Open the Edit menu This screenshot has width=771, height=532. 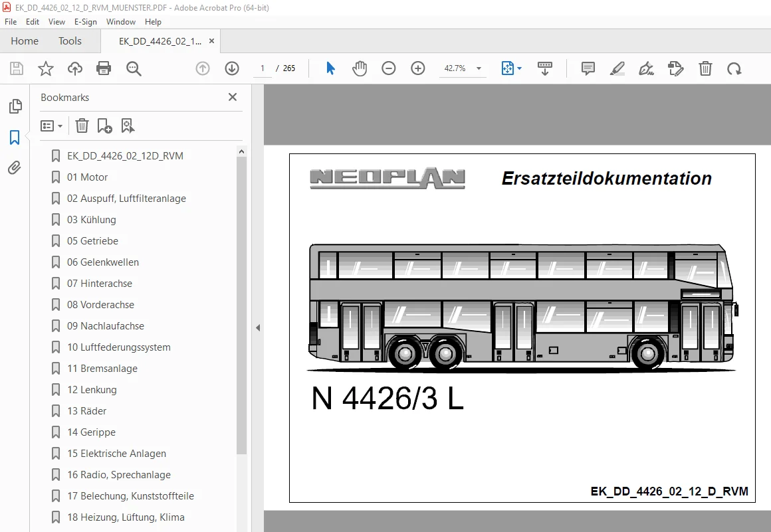click(x=33, y=22)
